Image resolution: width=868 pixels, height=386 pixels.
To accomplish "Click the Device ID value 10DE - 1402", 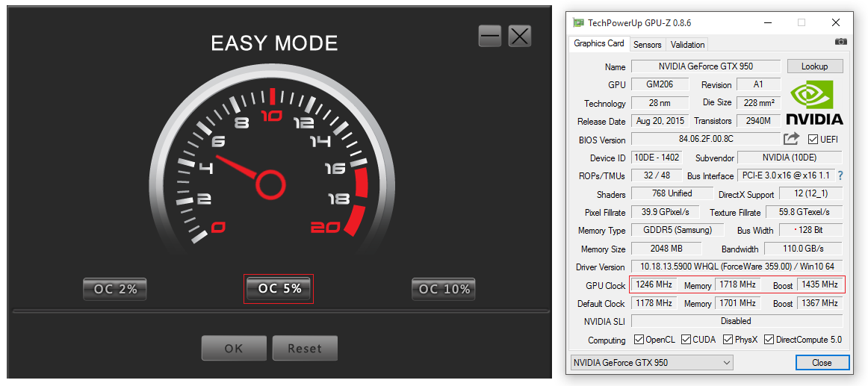I will [657, 158].
